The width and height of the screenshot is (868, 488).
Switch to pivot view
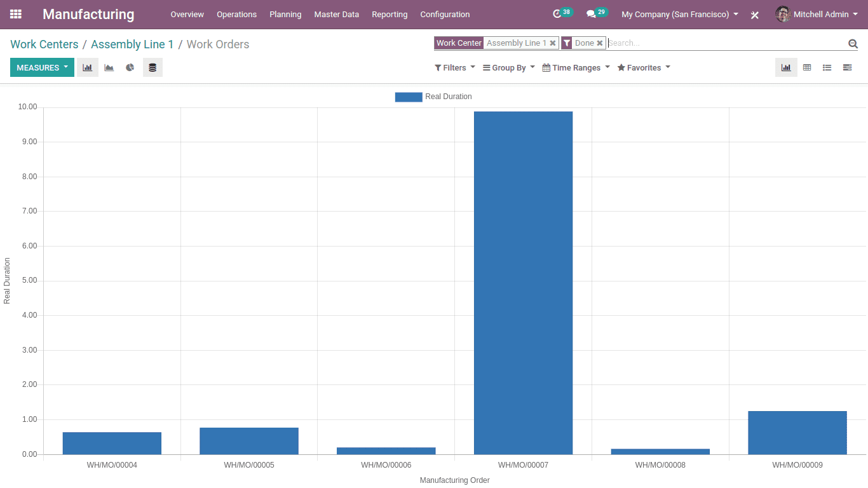coord(807,67)
